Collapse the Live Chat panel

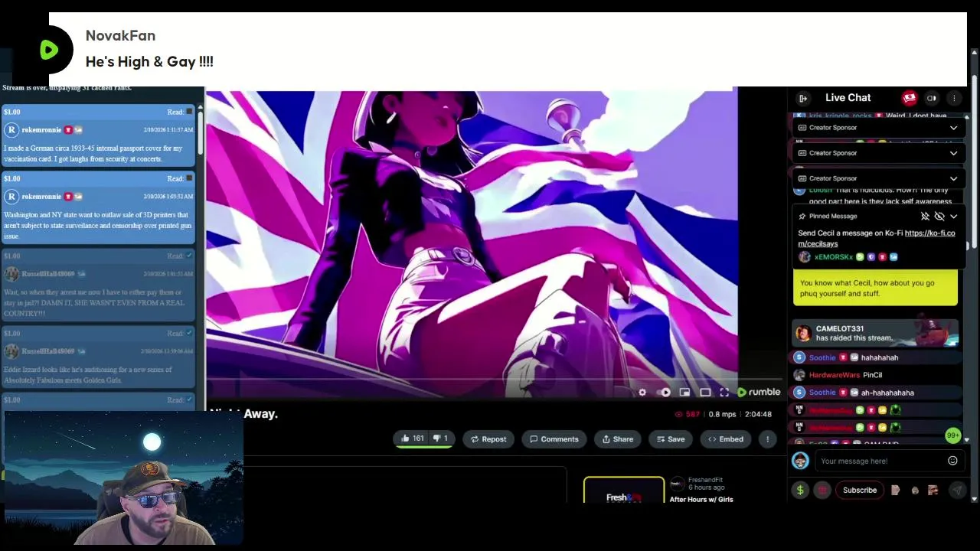[803, 98]
